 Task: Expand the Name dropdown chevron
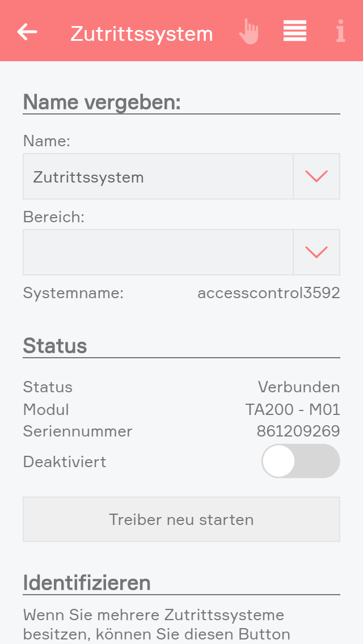[x=316, y=176]
